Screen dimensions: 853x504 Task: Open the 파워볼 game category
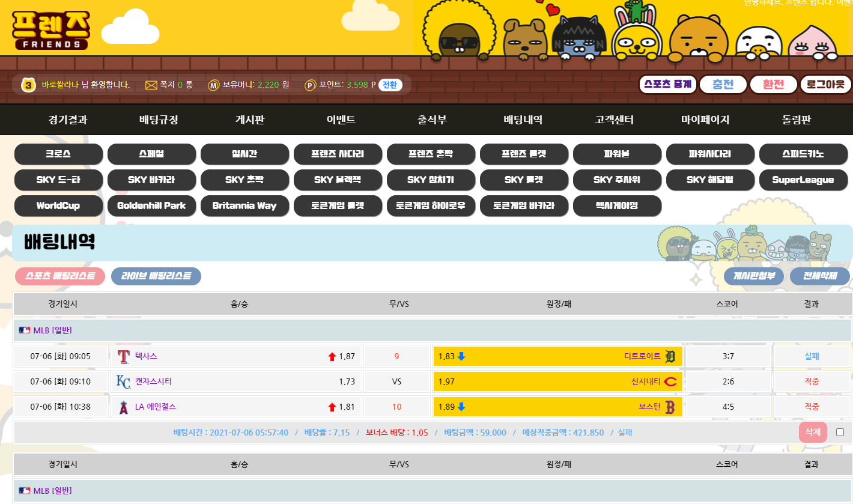[x=616, y=154]
